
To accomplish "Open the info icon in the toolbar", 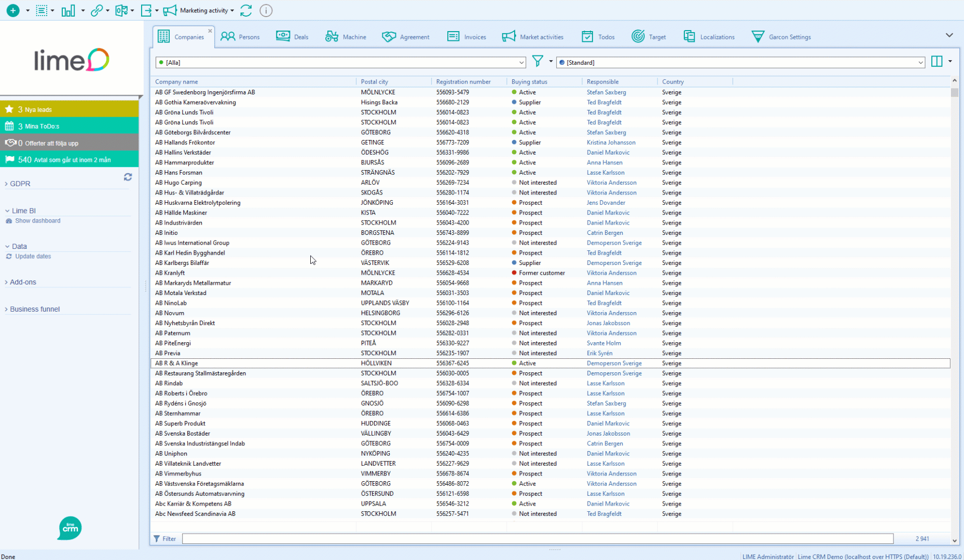I will click(x=266, y=10).
